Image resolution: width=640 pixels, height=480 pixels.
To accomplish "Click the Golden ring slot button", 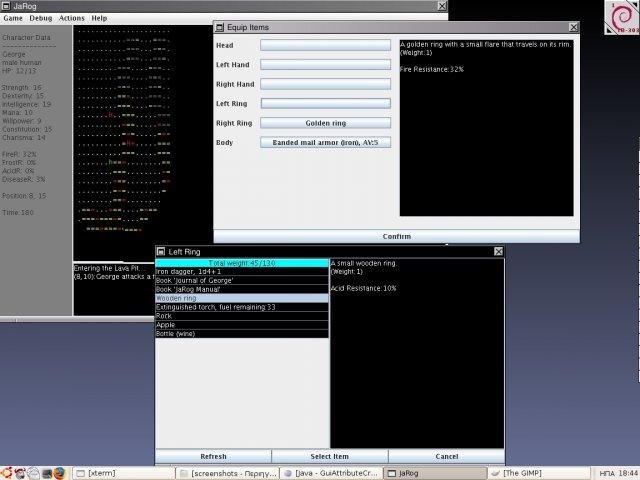I will [325, 123].
